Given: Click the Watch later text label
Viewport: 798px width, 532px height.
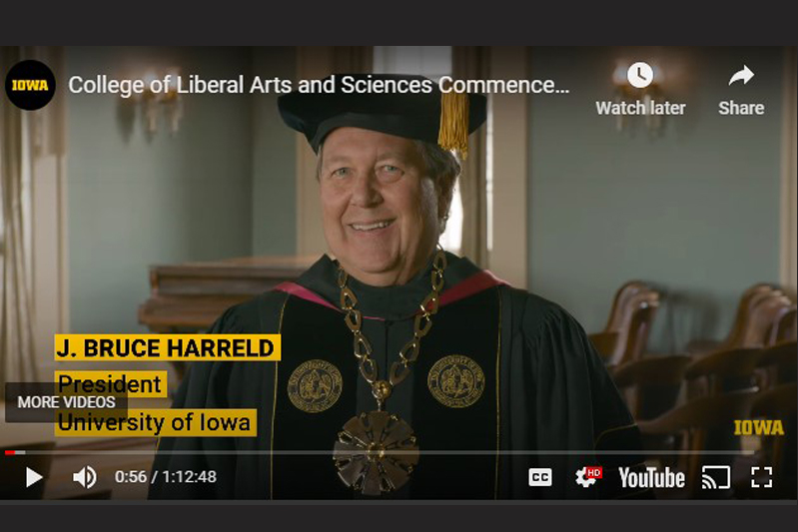Looking at the screenshot, I should coord(640,108).
